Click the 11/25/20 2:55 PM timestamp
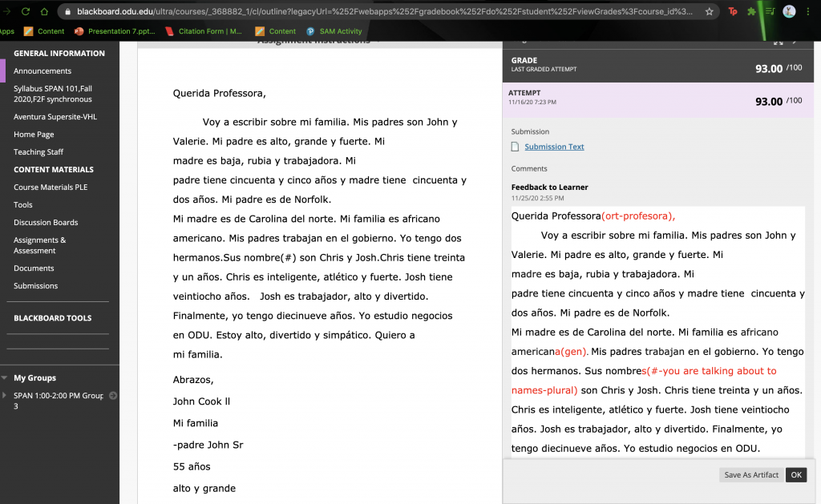 [538, 199]
